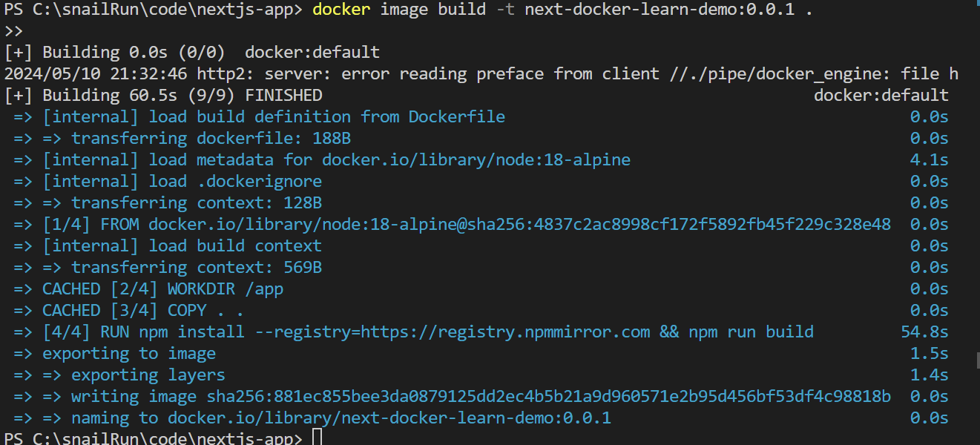
Task: Click the CACHED [3/4] COPY step
Action: tap(142, 310)
